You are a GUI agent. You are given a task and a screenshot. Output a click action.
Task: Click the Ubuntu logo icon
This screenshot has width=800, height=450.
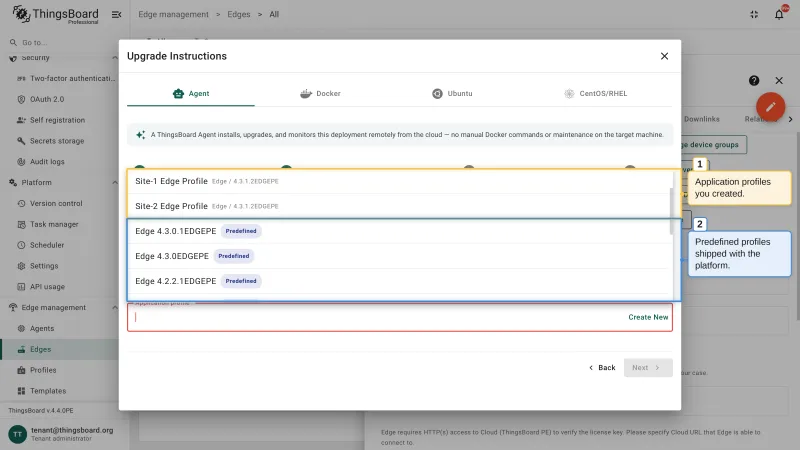pos(437,93)
